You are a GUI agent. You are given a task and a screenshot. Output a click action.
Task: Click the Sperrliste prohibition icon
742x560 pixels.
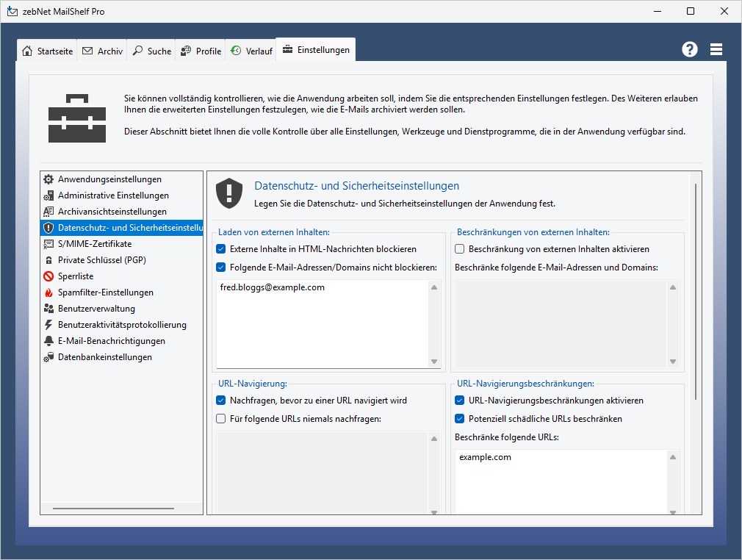click(48, 276)
